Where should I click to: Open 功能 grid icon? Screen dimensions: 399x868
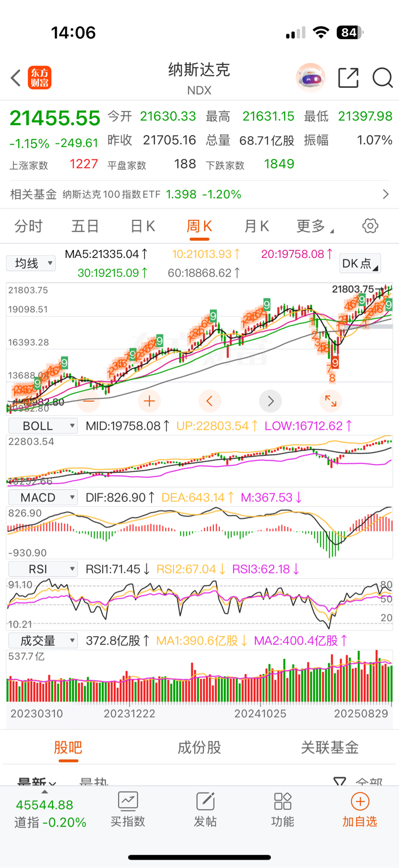(283, 801)
